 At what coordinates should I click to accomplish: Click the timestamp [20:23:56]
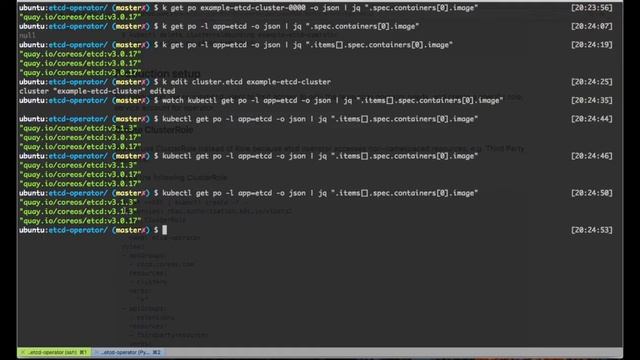tap(591, 8)
